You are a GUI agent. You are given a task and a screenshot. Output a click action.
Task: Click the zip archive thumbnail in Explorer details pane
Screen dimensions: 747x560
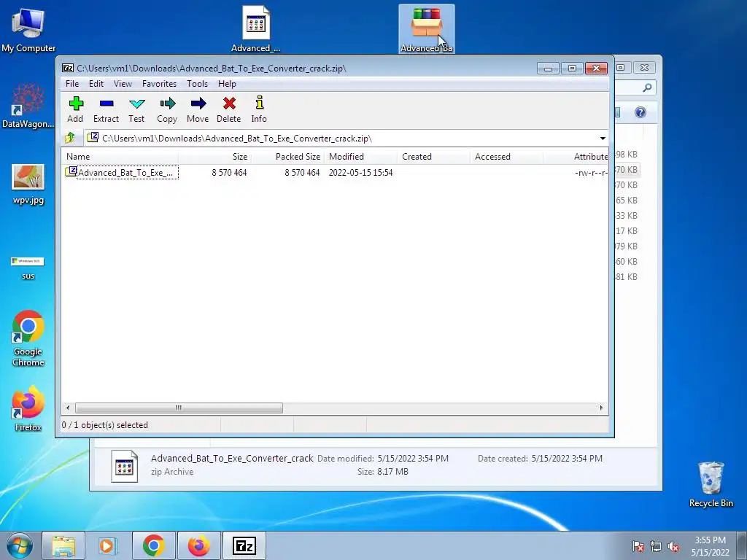point(124,466)
